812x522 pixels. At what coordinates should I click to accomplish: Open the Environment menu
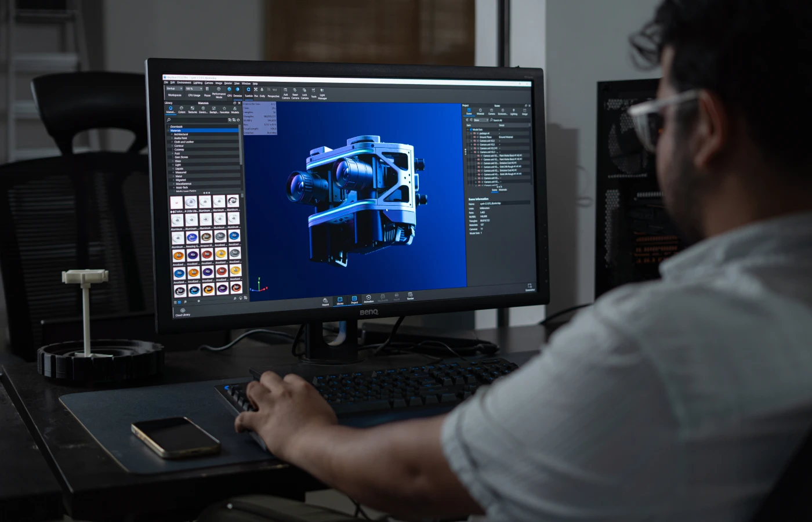(184, 82)
